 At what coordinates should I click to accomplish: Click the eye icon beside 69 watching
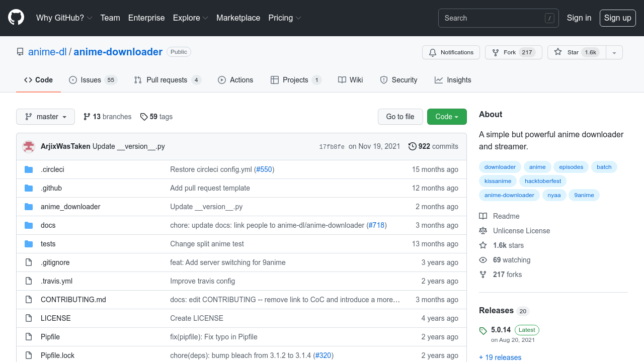[483, 260]
